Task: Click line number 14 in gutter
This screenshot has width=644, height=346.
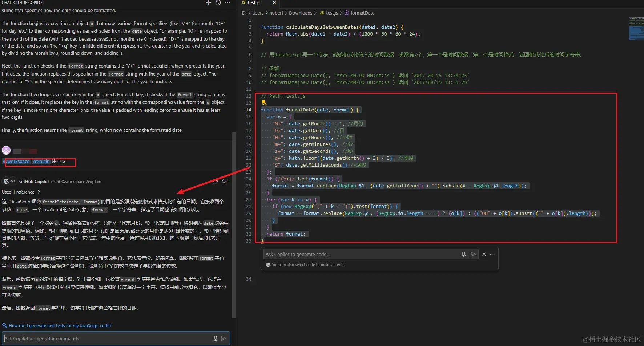Action: click(249, 110)
